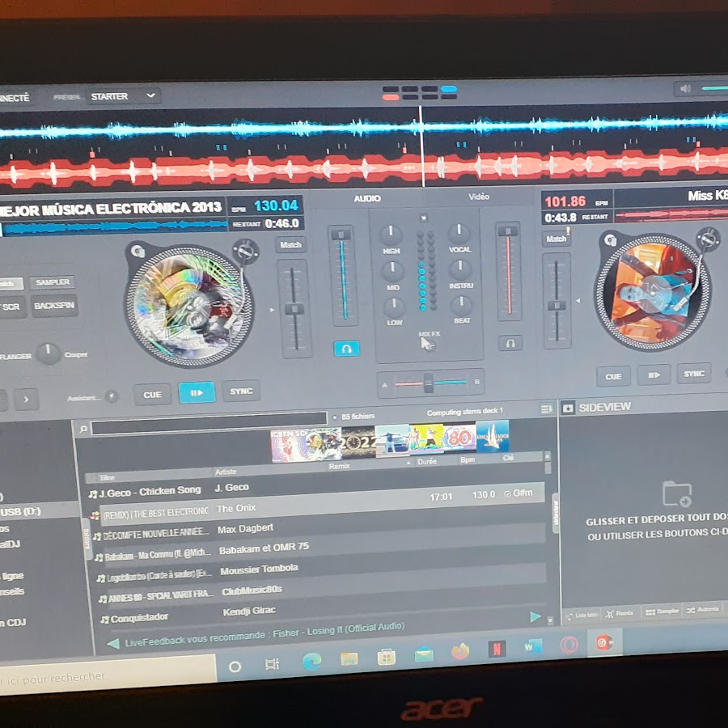Screen dimensions: 728x728
Task: Click the left deck SYNC button
Action: (241, 391)
